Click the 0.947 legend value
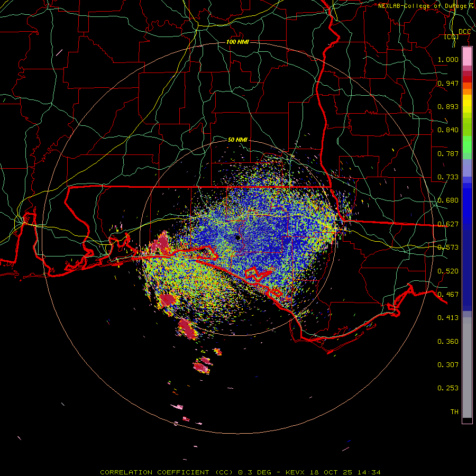Viewport: 476px width, 476px height. pos(448,83)
